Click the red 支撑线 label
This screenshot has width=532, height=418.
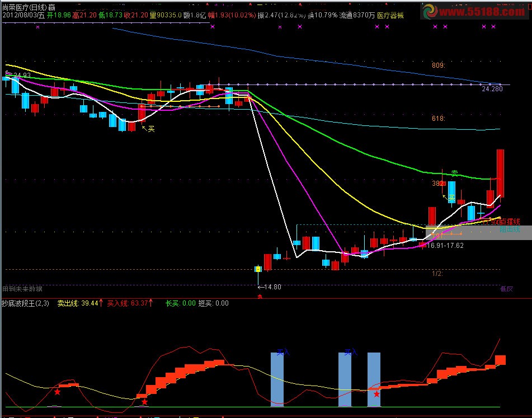pos(510,222)
